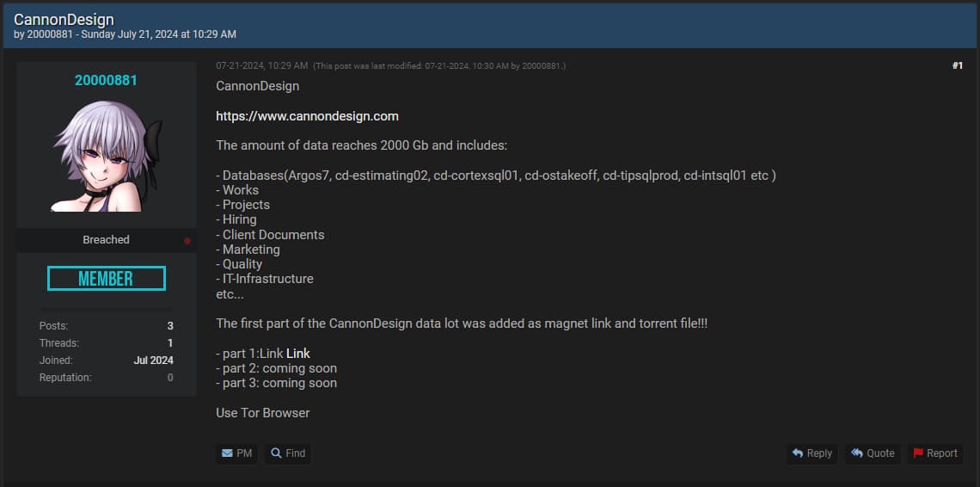Click the red offline status dot
980x487 pixels.
187,241
